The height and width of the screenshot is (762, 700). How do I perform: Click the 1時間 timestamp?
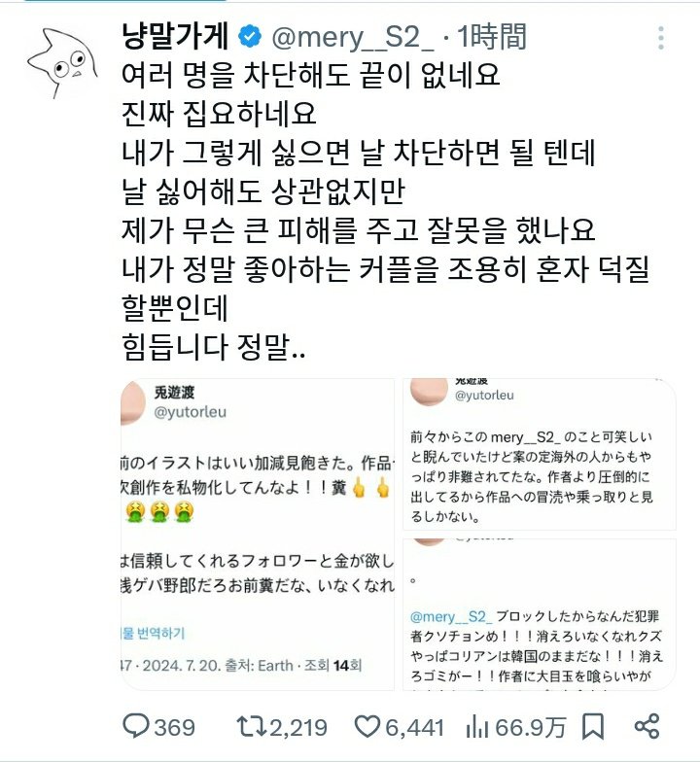[x=492, y=37]
